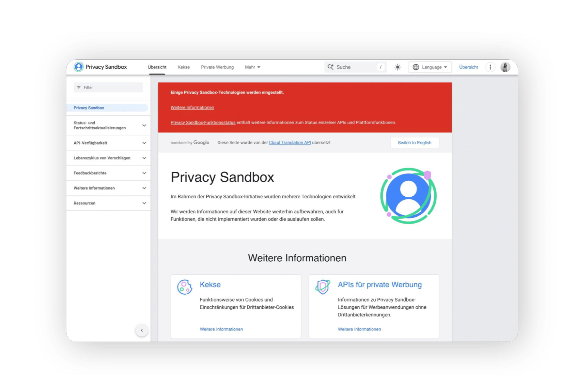Viewport: 577px width, 392px height.
Task: Click the private Werbung shield icon
Action: coord(323,287)
